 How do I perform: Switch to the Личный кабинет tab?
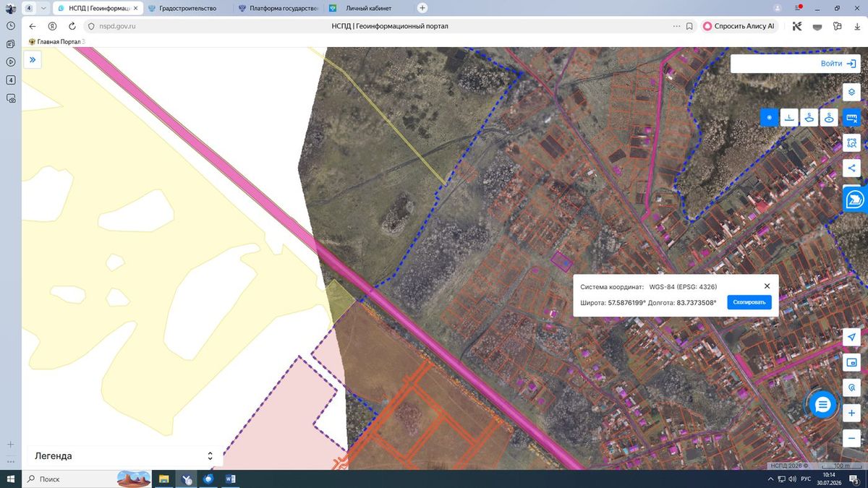pos(367,8)
